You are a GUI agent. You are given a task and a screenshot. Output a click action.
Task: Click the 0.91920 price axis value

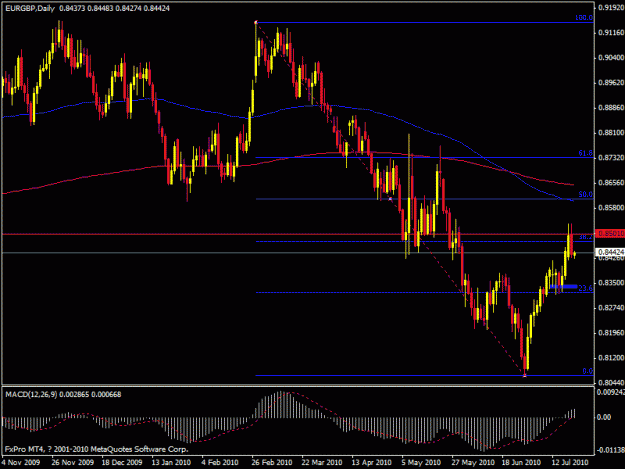click(611, 8)
